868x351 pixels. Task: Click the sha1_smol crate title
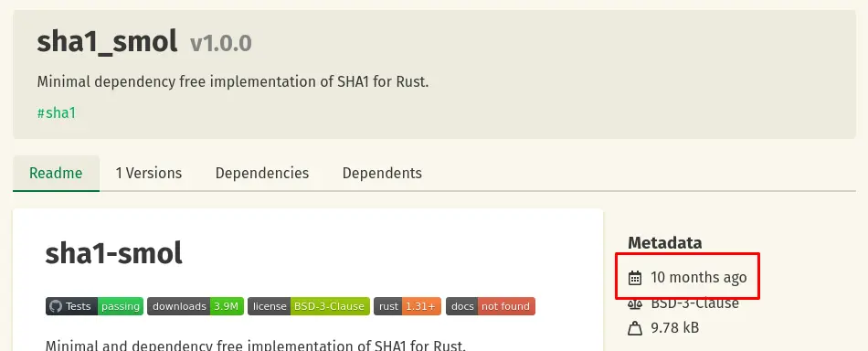(107, 42)
